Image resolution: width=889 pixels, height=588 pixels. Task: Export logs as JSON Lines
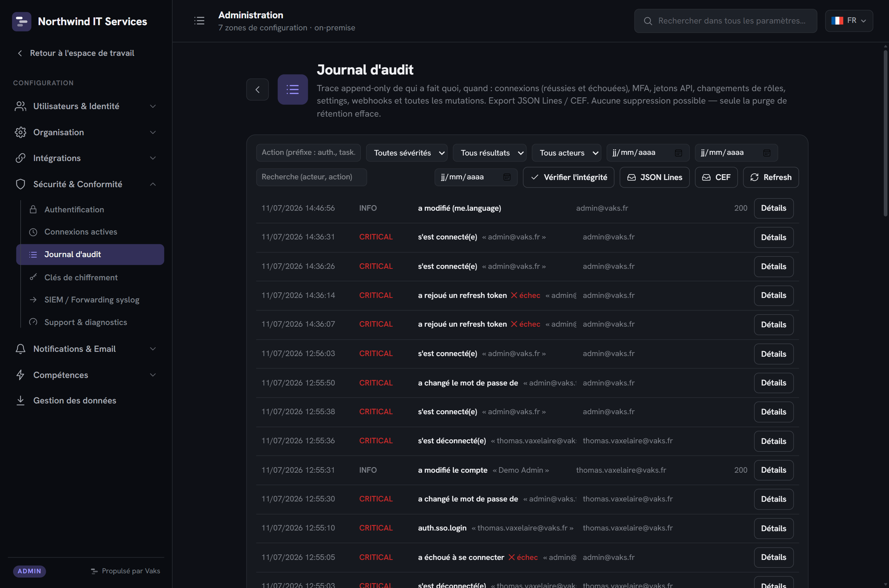[x=654, y=177]
